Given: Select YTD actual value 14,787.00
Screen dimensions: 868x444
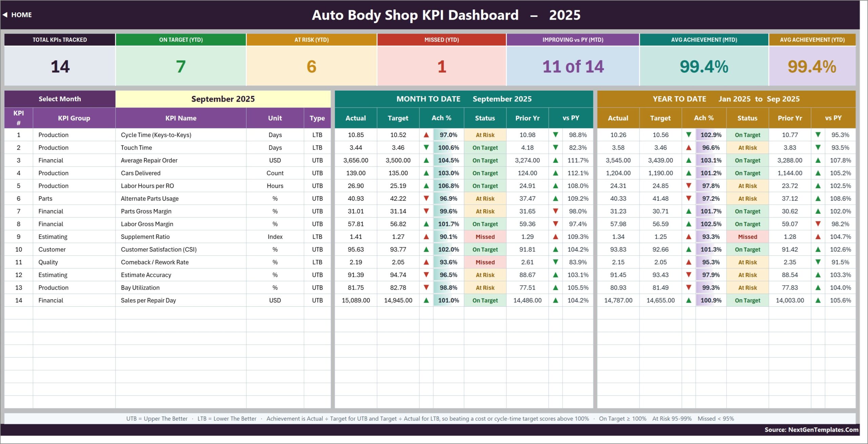Looking at the screenshot, I should (618, 300).
